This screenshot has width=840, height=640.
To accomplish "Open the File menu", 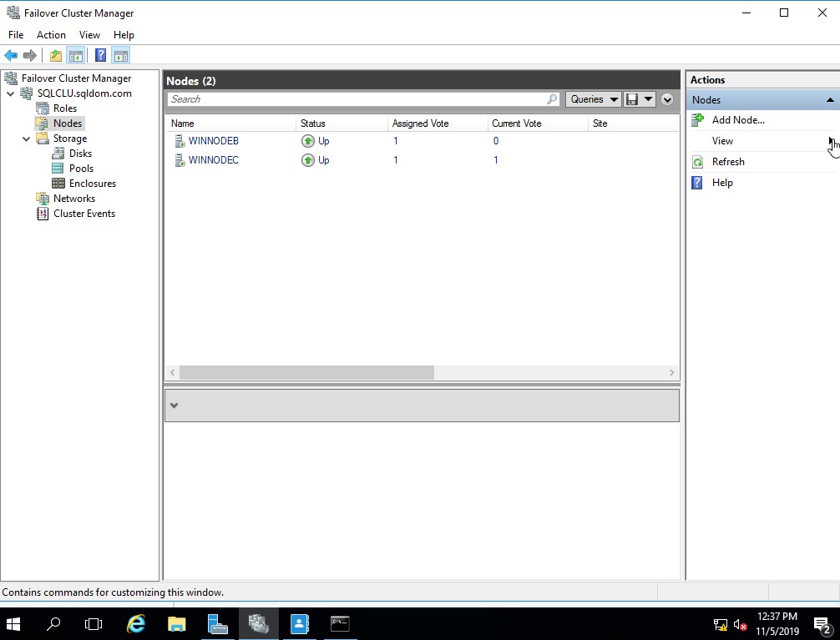I will click(x=16, y=35).
